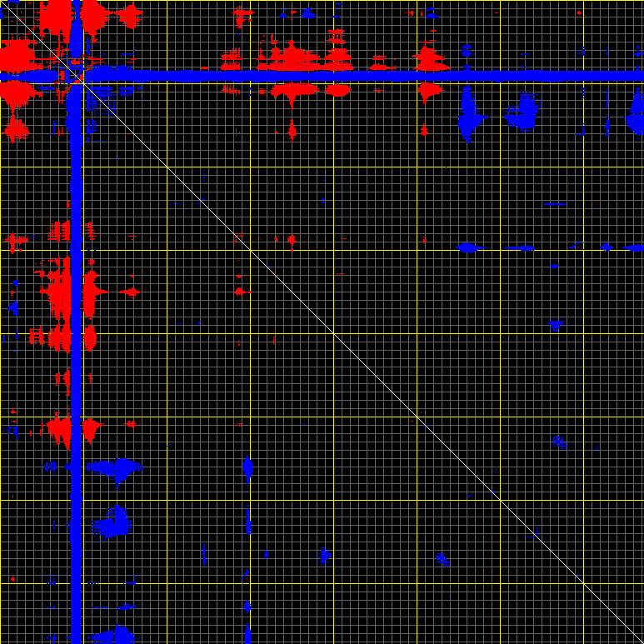644x644 pixels.
Task: Click the thick blue vertical band
Action: 77,375
